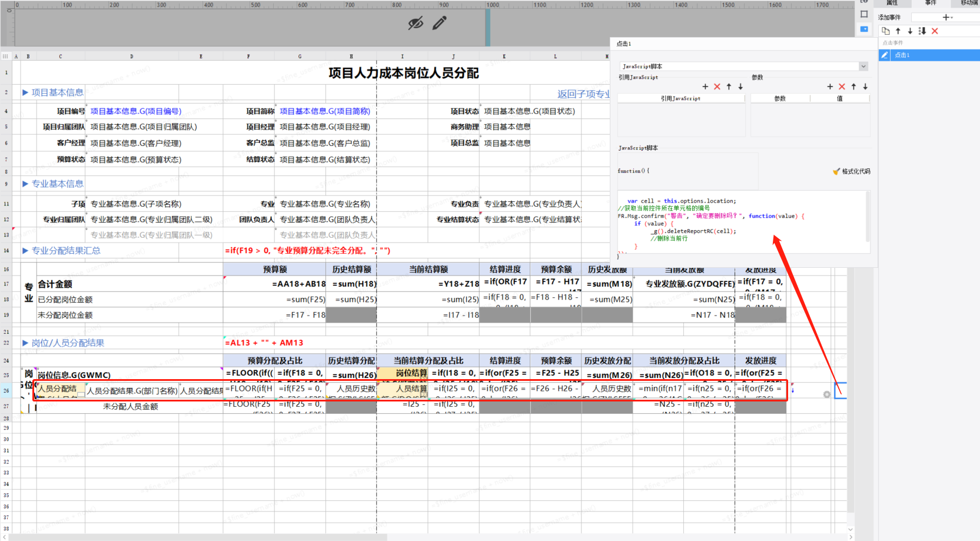Add a 引用JavaScript entry with plus icon

coord(705,87)
